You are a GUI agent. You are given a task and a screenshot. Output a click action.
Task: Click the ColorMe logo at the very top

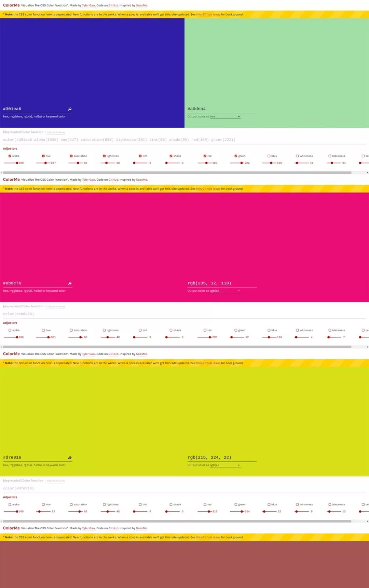(11, 5)
